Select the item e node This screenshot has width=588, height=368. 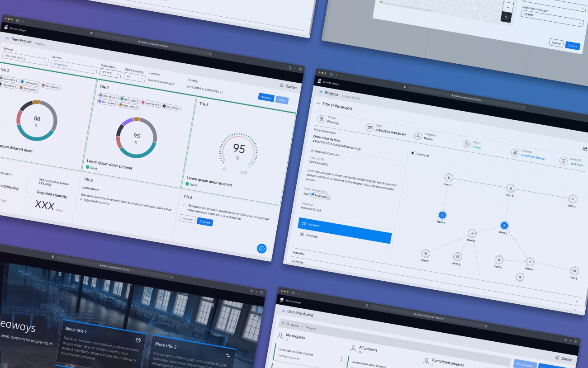530,262
